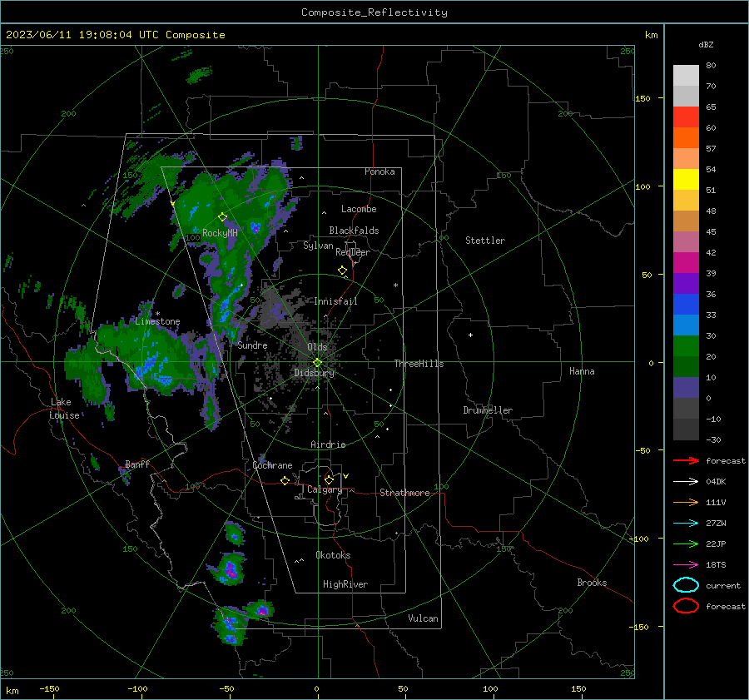
Task: Click the light grey 70-80 dBZ swatch
Action: click(x=686, y=76)
